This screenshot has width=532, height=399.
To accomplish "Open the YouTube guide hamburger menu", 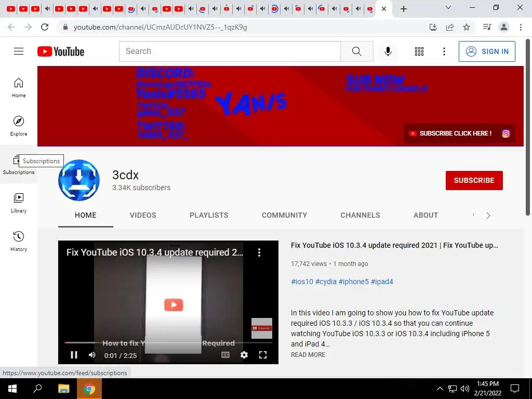I will point(19,51).
